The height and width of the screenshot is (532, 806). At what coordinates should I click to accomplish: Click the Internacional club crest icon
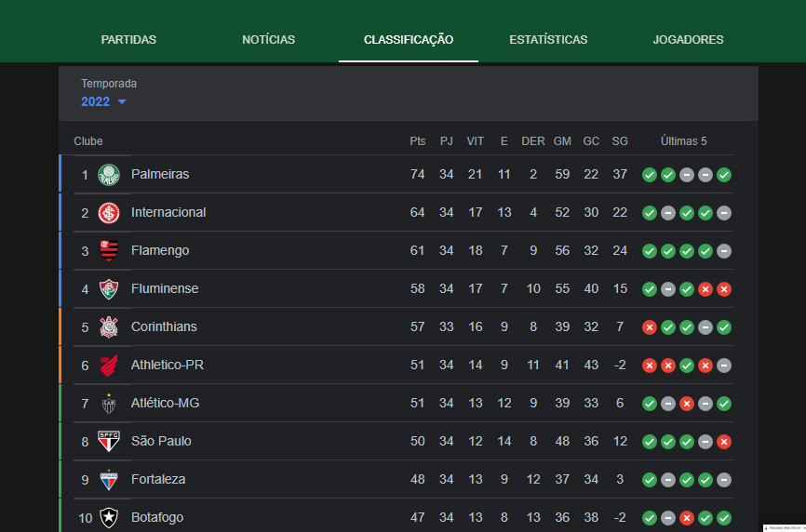pos(109,213)
